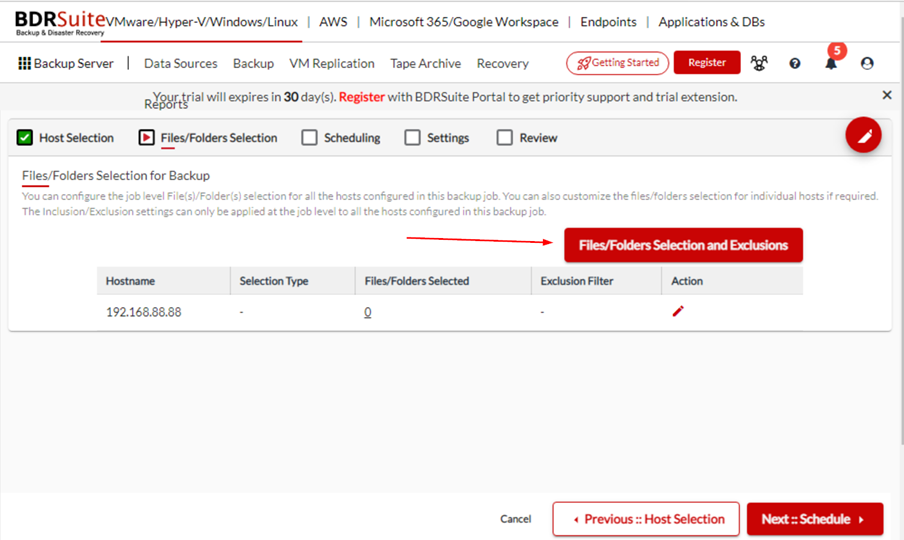Viewport: 904px width, 540px height.
Task: Click the red Register button
Action: (x=707, y=62)
